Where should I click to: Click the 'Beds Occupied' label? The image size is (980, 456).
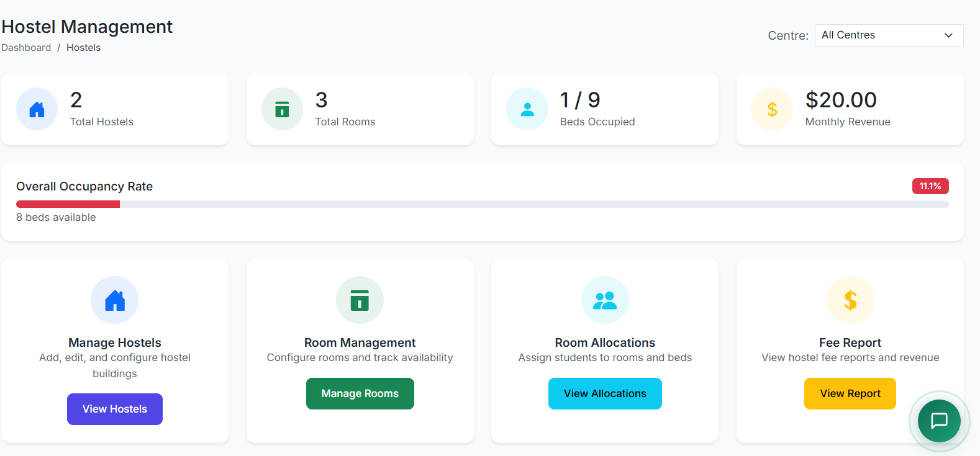tap(597, 122)
